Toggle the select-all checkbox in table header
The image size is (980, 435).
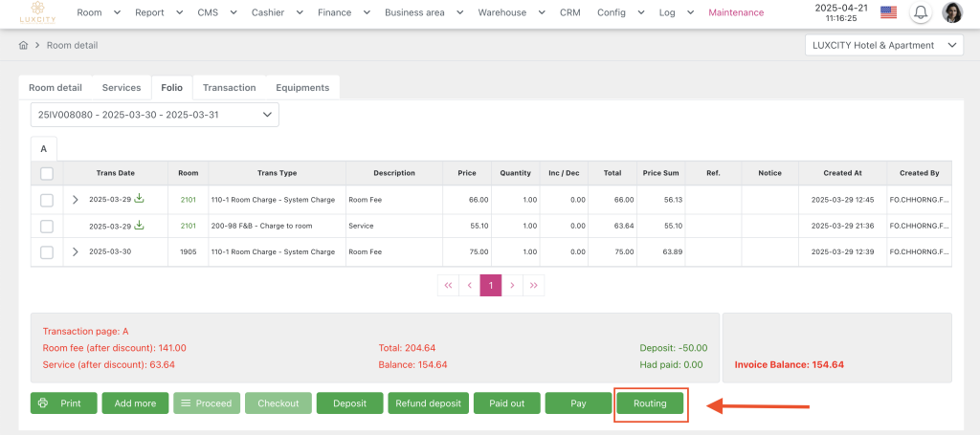47,173
